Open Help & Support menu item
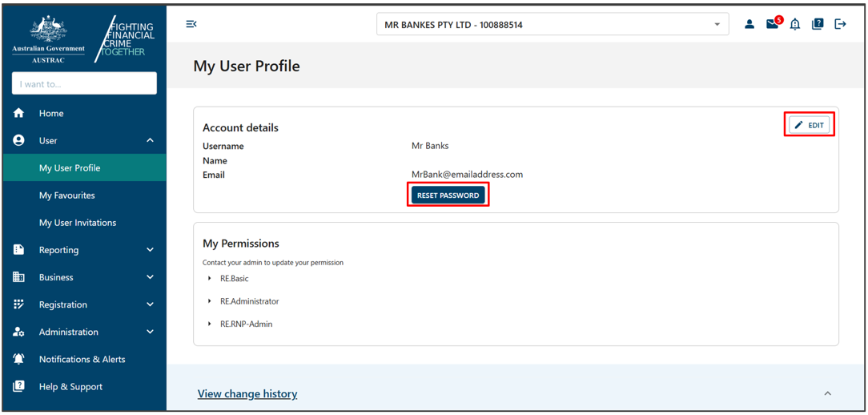Screen dimensions: 868x415 pos(84,387)
